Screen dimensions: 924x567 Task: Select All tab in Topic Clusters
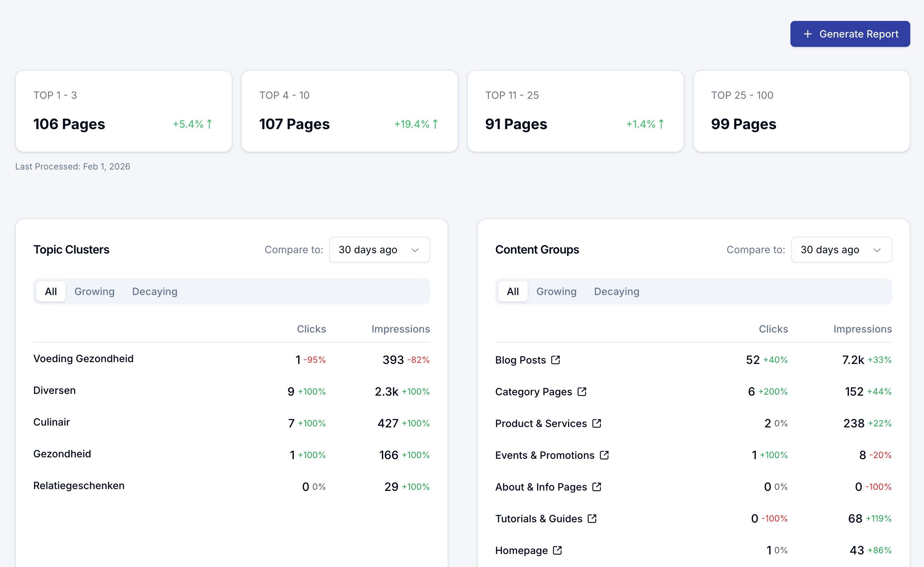click(x=51, y=291)
